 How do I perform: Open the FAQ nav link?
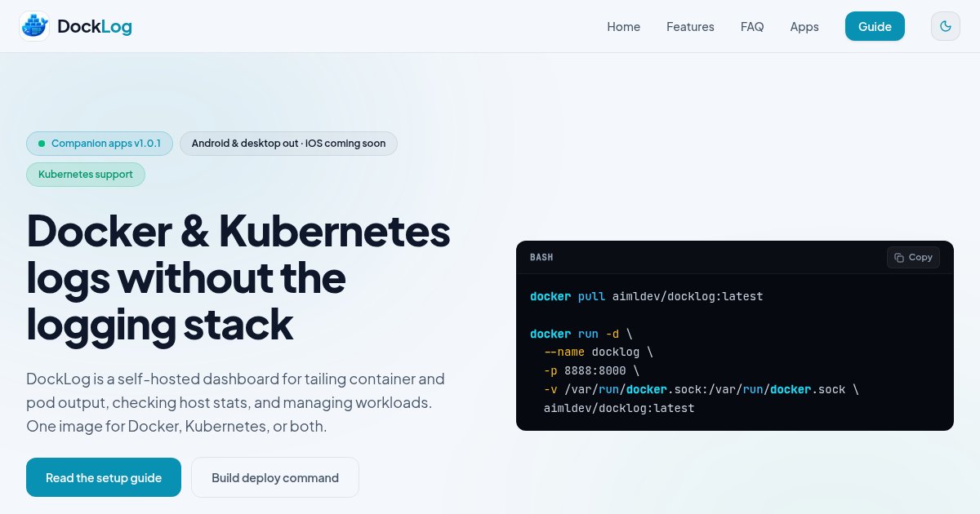(x=752, y=26)
